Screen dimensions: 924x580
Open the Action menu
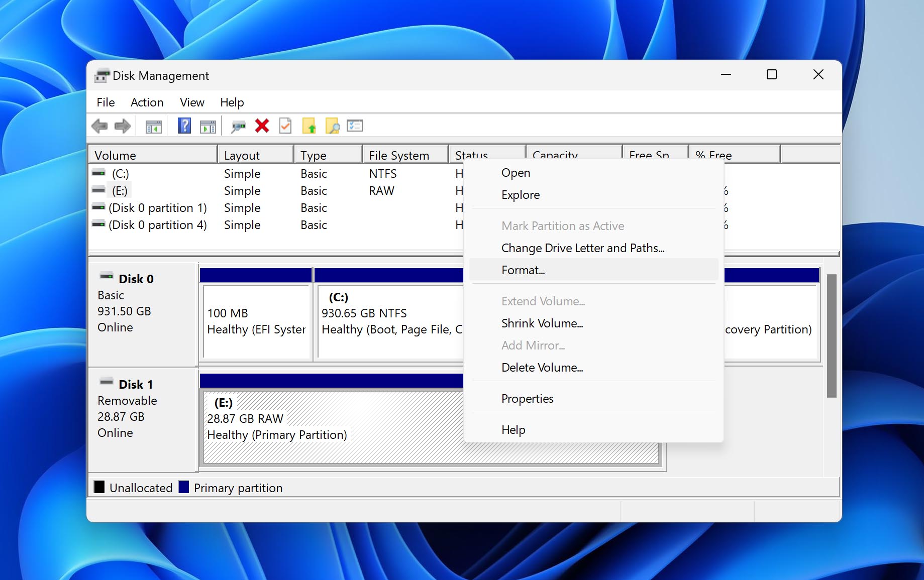pos(147,102)
